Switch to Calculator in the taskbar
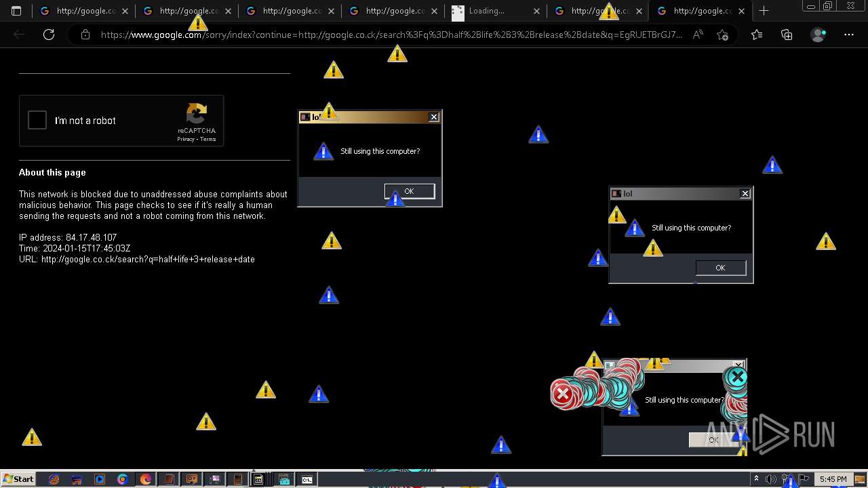This screenshot has width=868, height=488. [238, 479]
